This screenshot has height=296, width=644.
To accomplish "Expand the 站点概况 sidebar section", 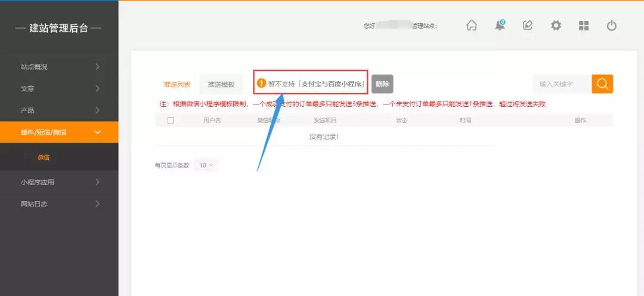I will 59,67.
